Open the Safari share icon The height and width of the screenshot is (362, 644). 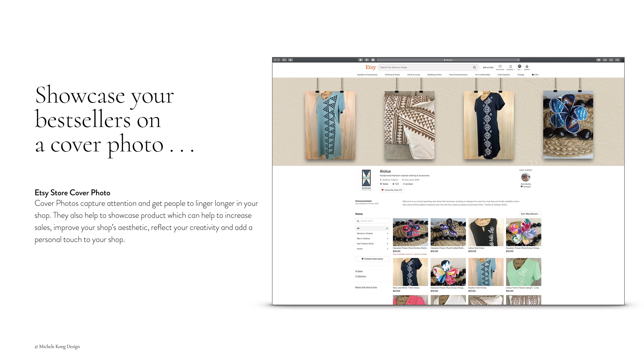click(611, 60)
